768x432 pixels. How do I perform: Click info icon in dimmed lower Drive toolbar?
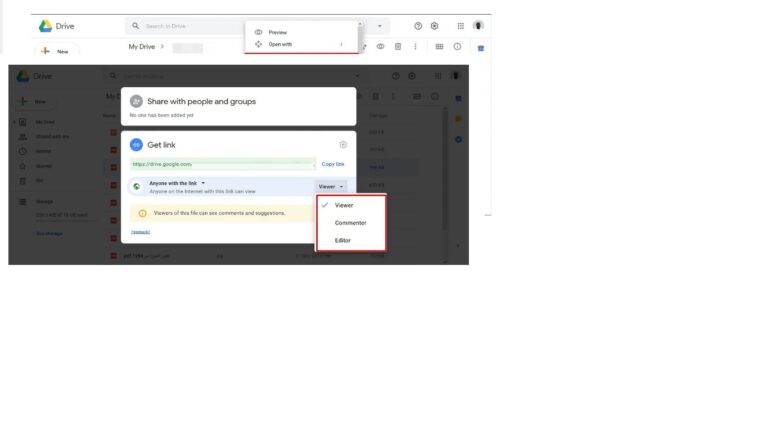tap(434, 96)
